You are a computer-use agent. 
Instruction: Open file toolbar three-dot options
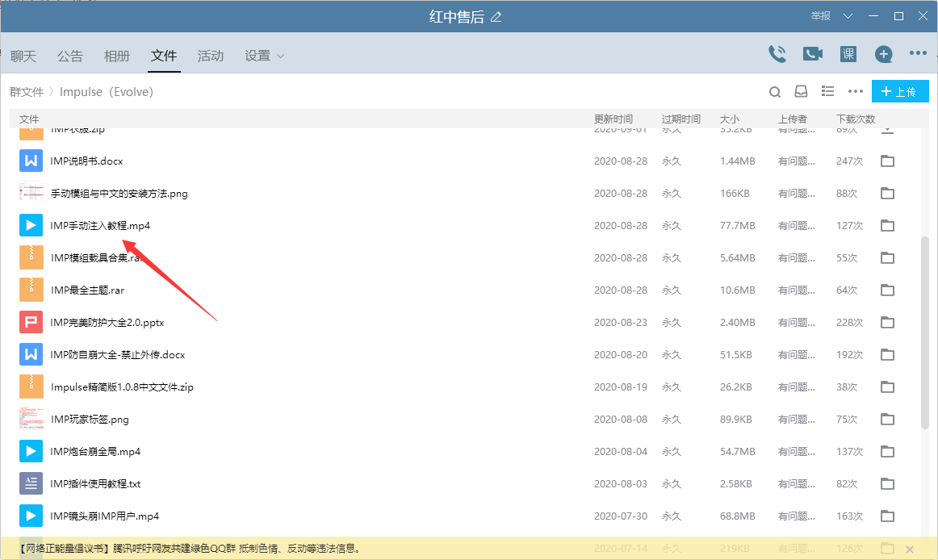pyautogui.click(x=856, y=91)
